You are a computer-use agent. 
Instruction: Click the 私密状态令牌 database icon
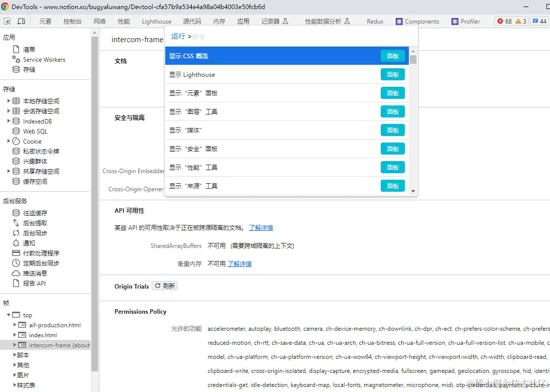[x=16, y=151]
